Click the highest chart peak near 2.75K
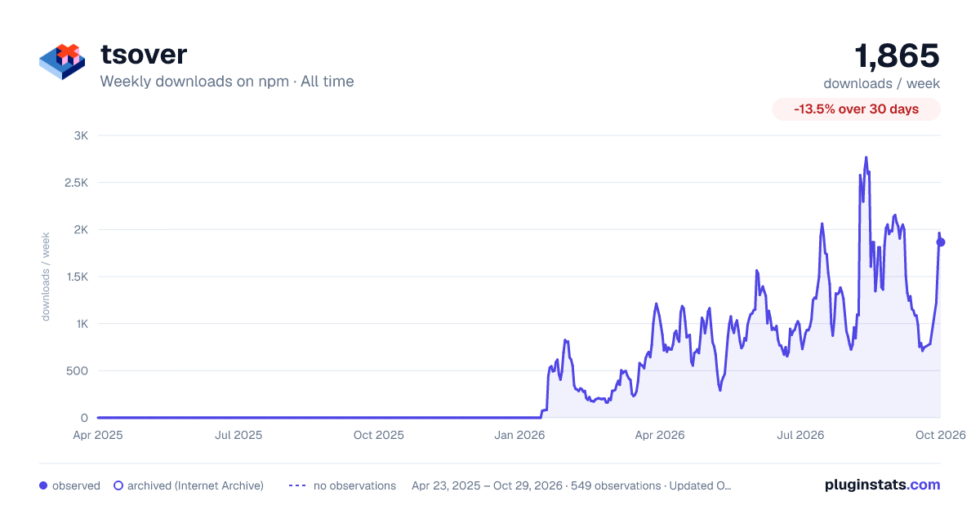 866,157
